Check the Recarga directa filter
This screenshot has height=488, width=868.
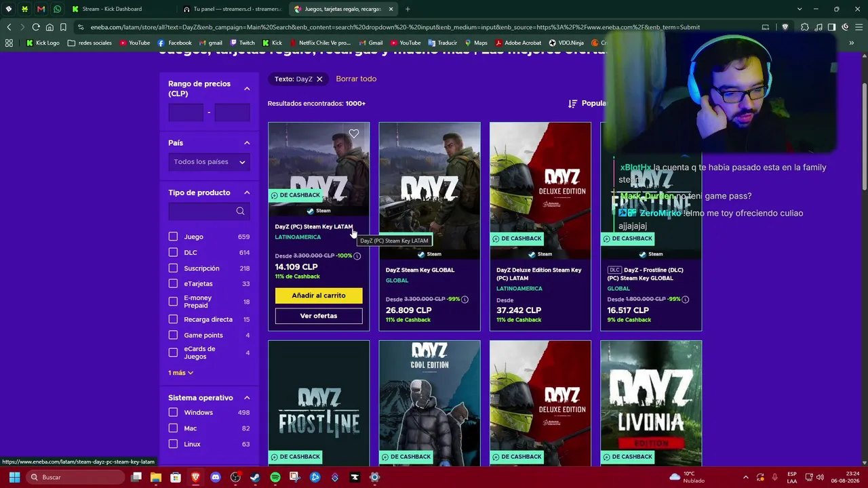pyautogui.click(x=173, y=319)
